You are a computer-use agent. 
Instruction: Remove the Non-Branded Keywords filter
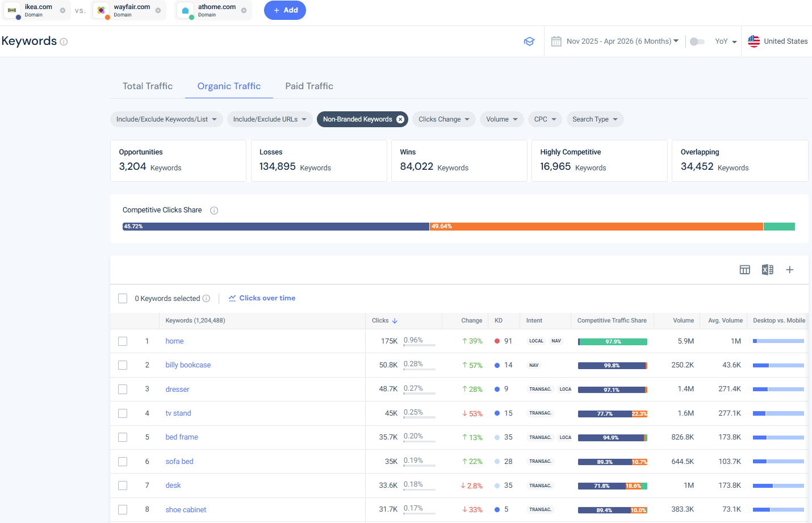400,119
